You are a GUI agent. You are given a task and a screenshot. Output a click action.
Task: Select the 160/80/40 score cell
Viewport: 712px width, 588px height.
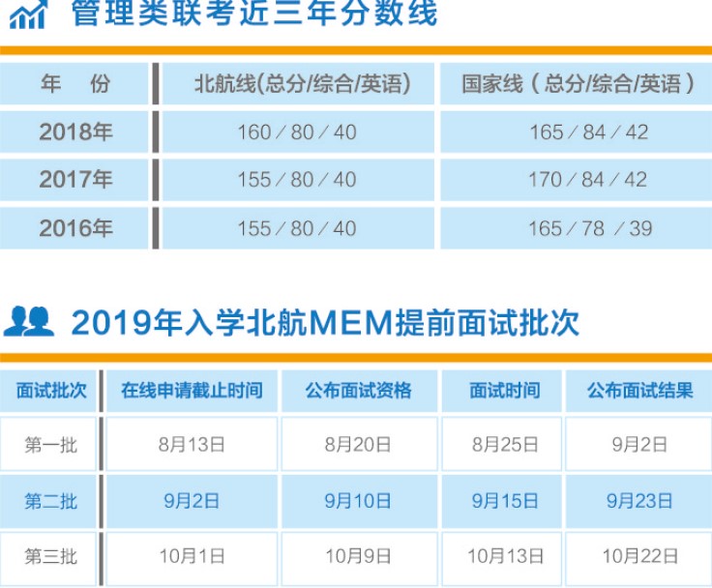(x=297, y=132)
